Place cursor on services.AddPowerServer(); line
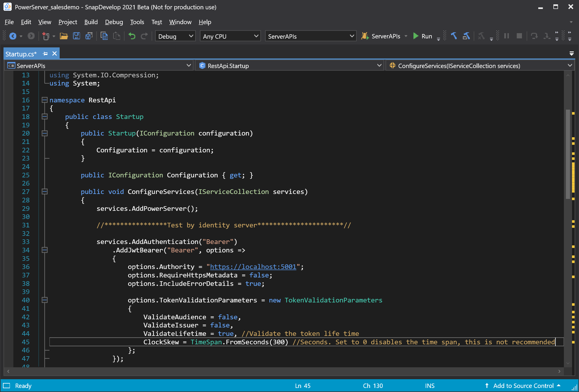579x392 pixels. (147, 209)
